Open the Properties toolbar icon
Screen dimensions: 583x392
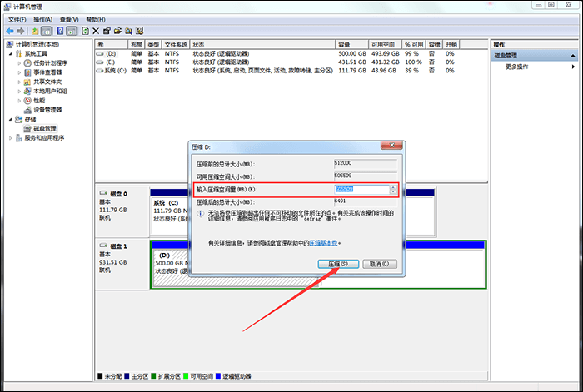[x=107, y=32]
